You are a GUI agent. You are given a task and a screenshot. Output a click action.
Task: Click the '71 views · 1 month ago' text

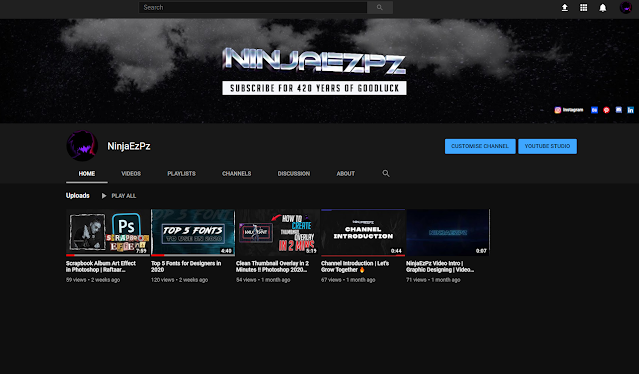click(433, 280)
